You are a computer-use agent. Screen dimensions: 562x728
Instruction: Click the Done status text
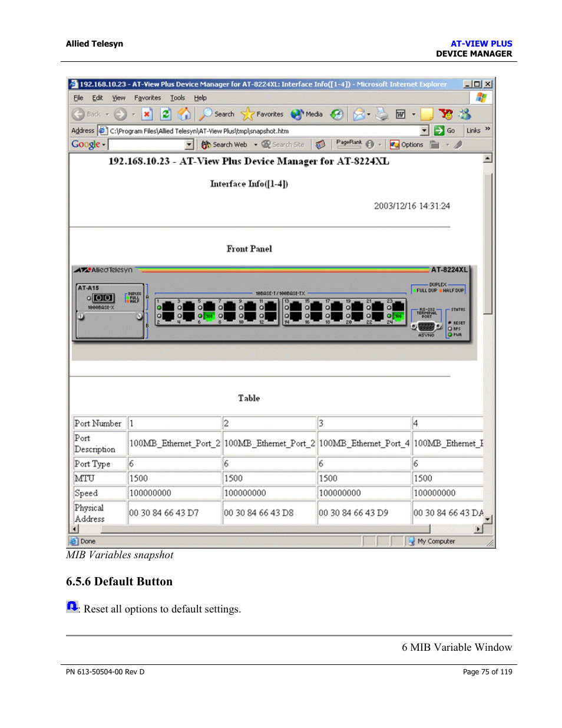[x=88, y=541]
